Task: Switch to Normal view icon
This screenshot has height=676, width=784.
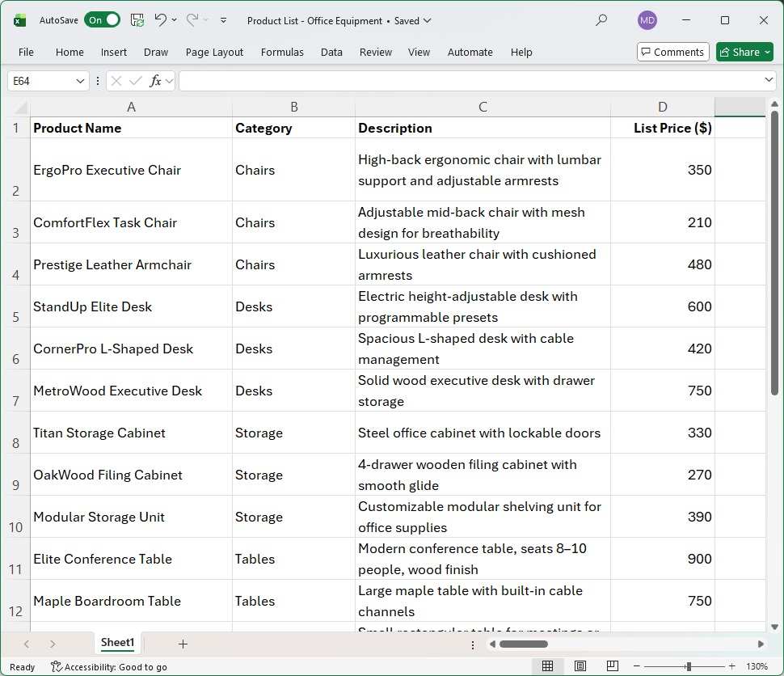Action: tap(547, 666)
